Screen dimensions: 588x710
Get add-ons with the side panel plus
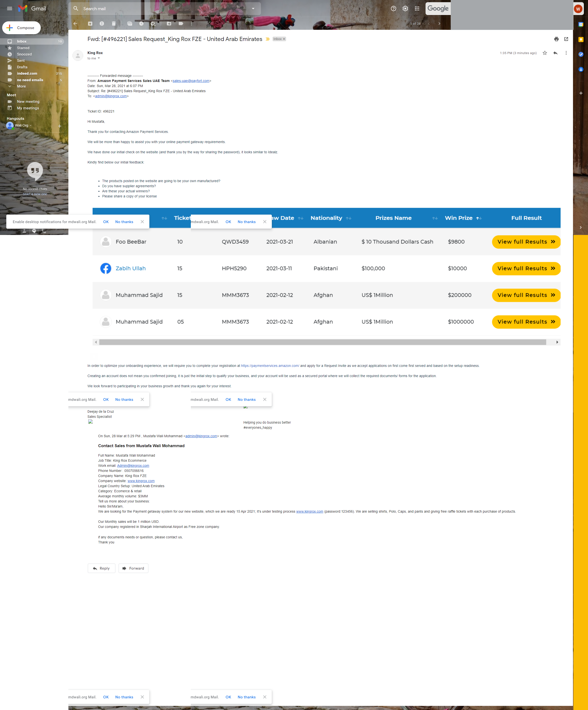[580, 93]
